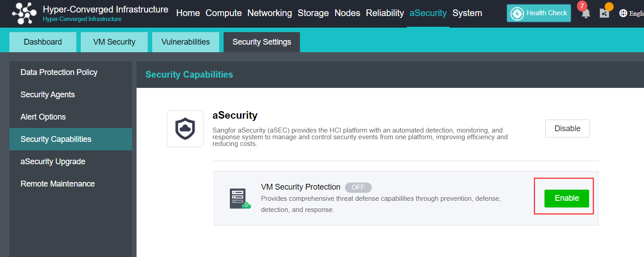Open the Networking menu

(270, 13)
